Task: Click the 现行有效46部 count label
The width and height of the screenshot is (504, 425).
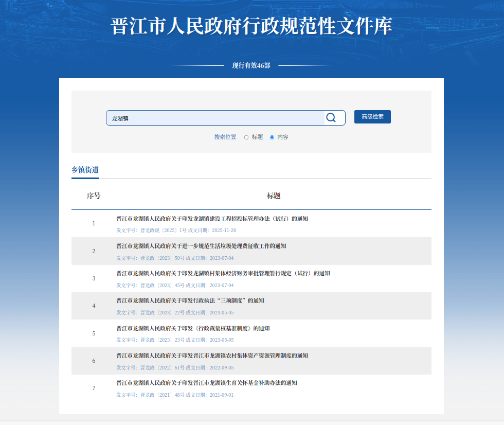Action: coord(251,65)
